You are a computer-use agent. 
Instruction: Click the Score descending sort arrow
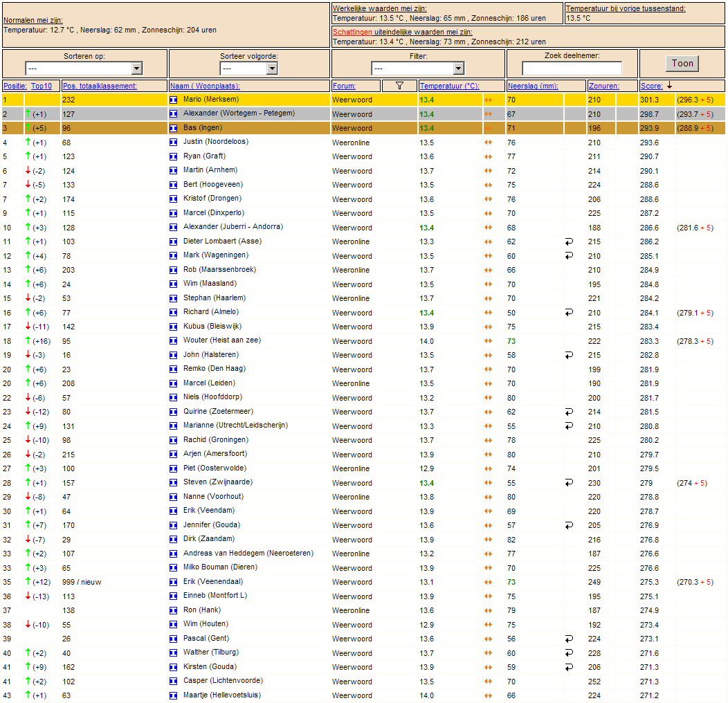coord(669,85)
